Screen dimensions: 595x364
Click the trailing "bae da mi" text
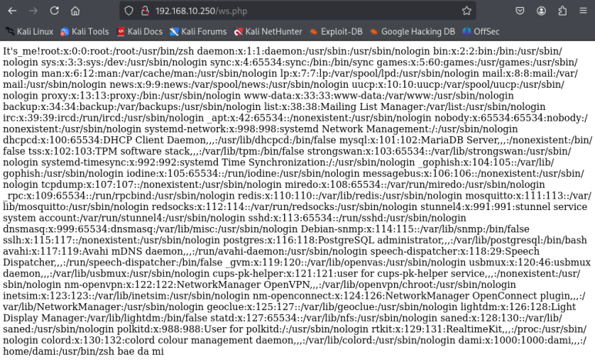click(x=140, y=351)
